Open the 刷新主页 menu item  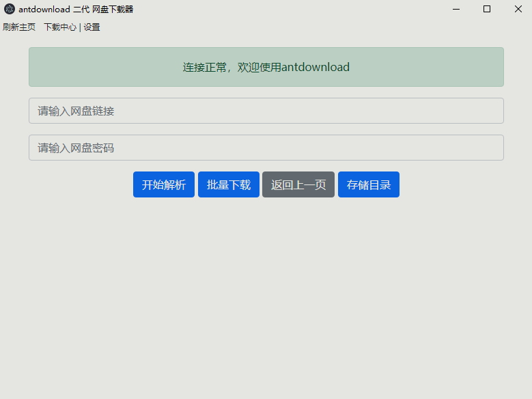pyautogui.click(x=19, y=27)
